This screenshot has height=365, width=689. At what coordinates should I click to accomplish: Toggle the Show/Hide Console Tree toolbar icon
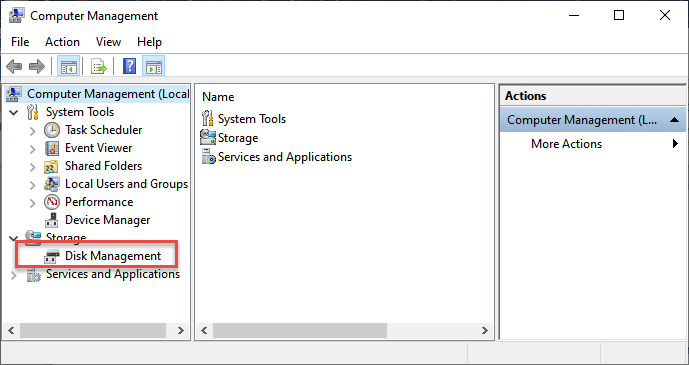pos(69,67)
